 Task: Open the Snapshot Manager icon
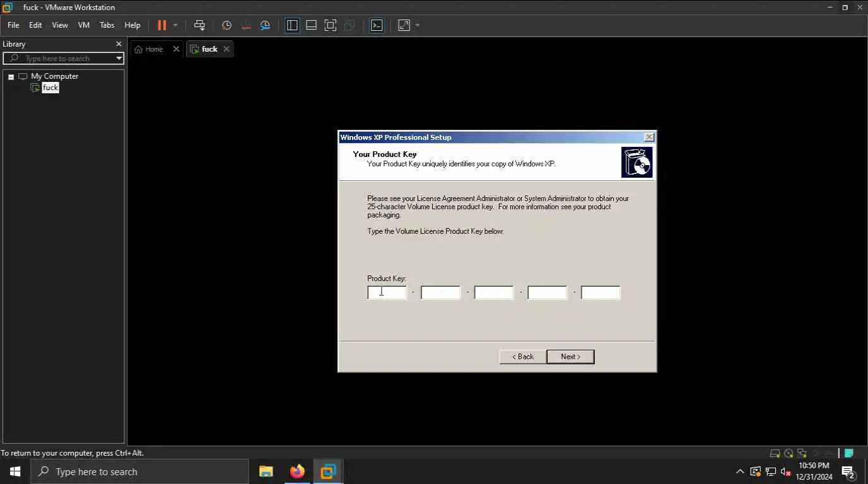(x=266, y=25)
